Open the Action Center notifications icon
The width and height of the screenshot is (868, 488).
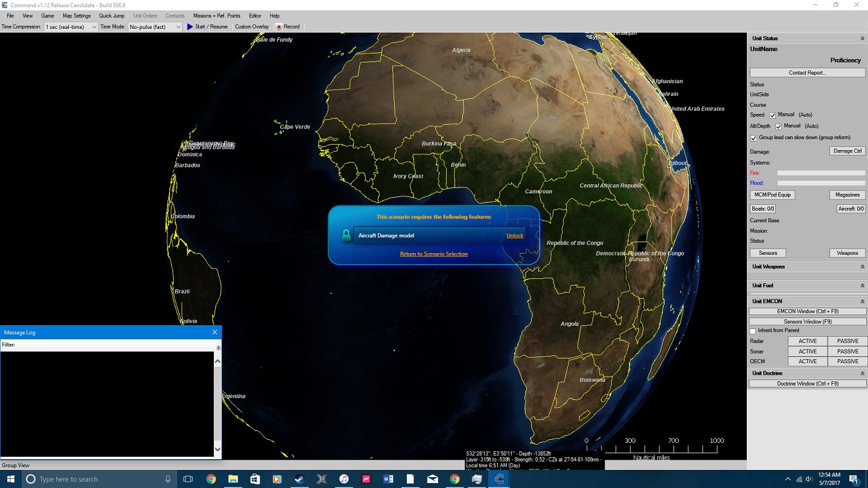(854, 479)
